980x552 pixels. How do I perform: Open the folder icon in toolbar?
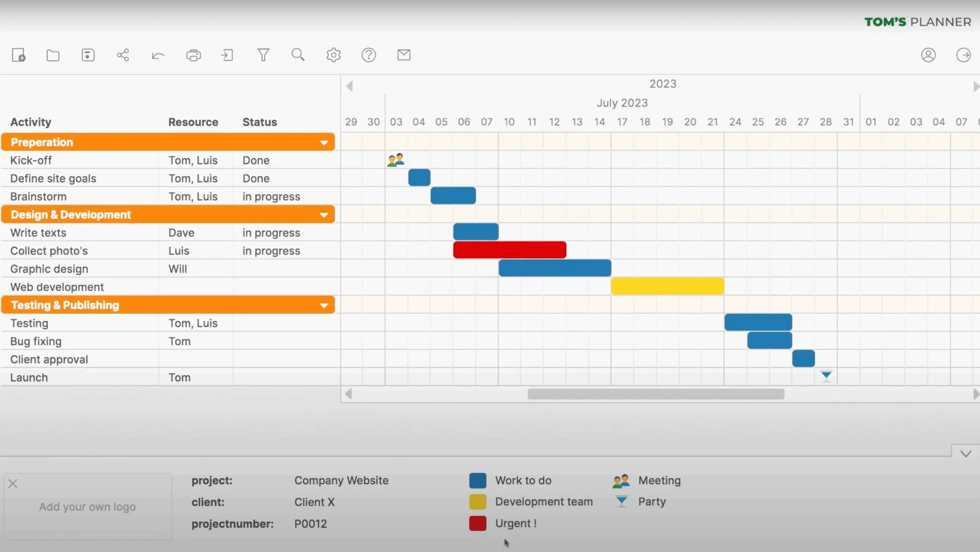[53, 55]
